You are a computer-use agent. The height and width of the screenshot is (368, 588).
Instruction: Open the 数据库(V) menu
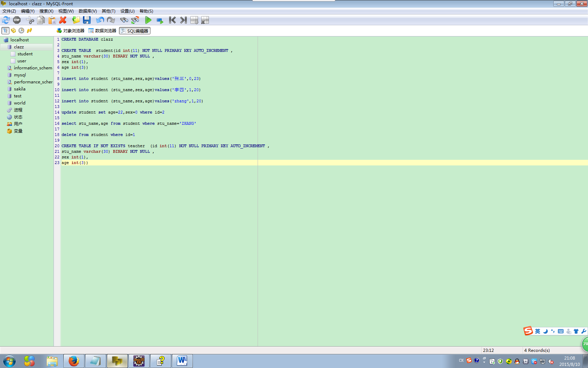87,11
